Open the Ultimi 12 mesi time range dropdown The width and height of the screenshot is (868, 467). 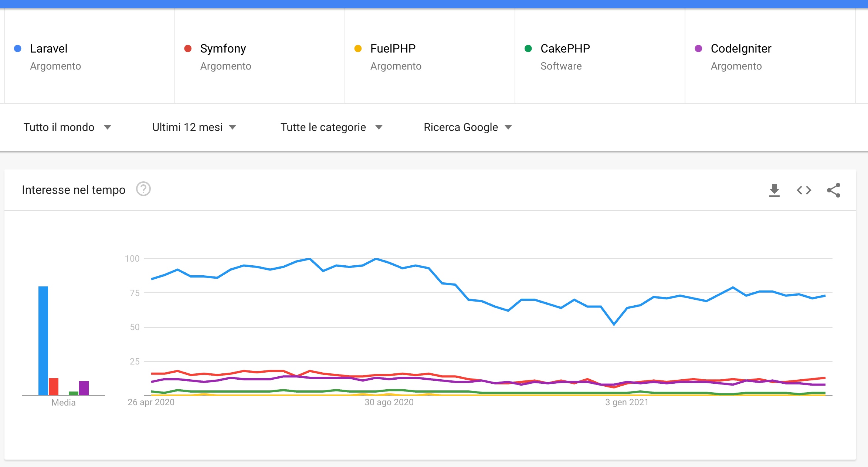pyautogui.click(x=194, y=127)
